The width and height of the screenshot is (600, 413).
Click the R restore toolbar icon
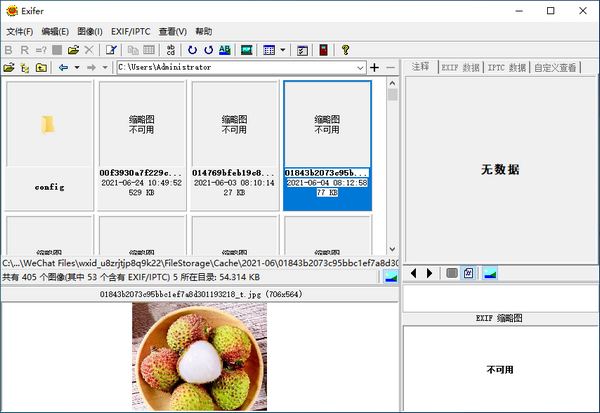point(24,50)
